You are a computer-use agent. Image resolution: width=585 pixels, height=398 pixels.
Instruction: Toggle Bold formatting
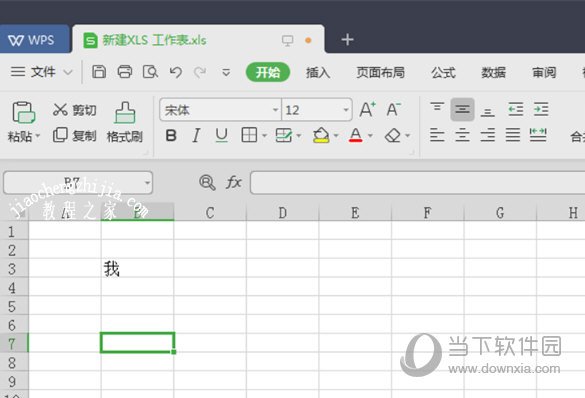(x=171, y=135)
